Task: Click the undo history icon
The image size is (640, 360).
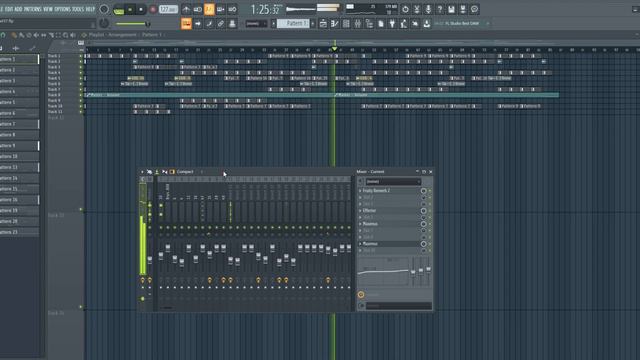Action: tap(405, 9)
